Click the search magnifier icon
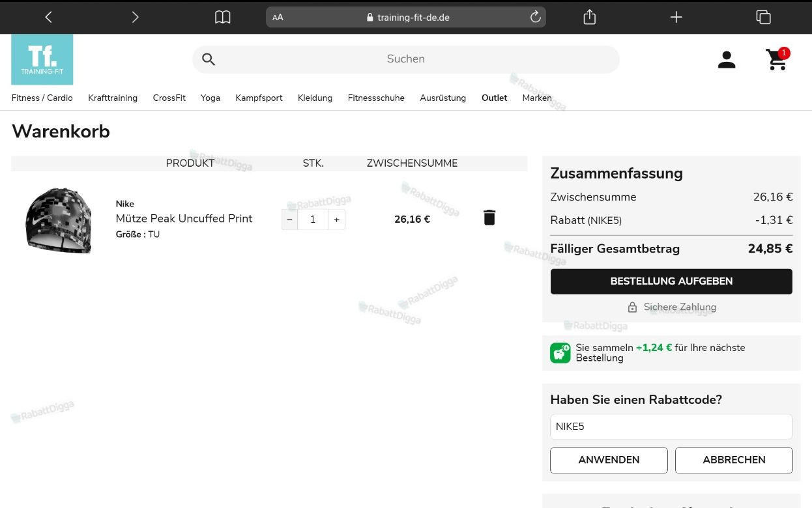The height and width of the screenshot is (508, 812). (x=209, y=59)
